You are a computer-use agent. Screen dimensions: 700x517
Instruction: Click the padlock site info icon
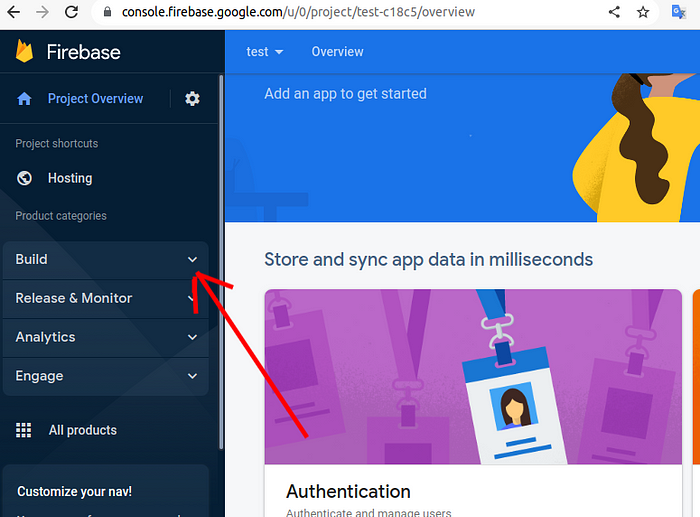pos(107,12)
